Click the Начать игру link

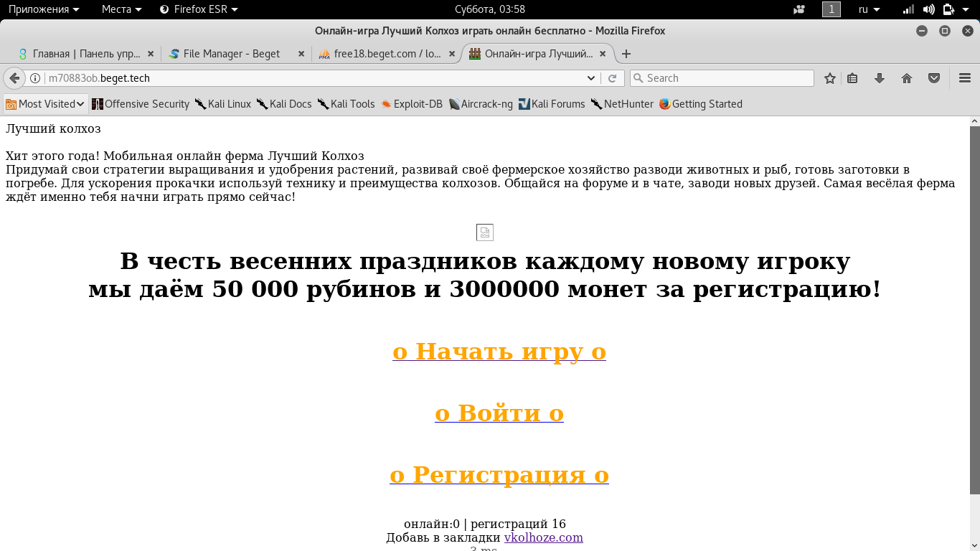pos(499,351)
